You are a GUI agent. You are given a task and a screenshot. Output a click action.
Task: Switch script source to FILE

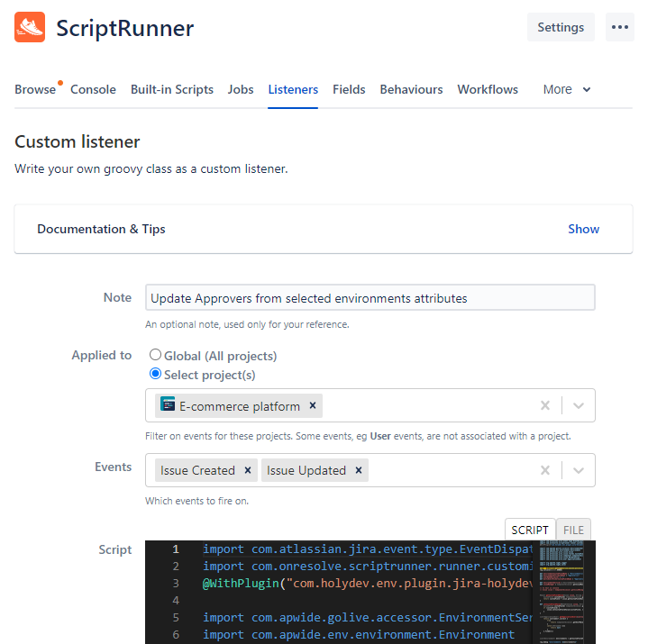point(573,531)
